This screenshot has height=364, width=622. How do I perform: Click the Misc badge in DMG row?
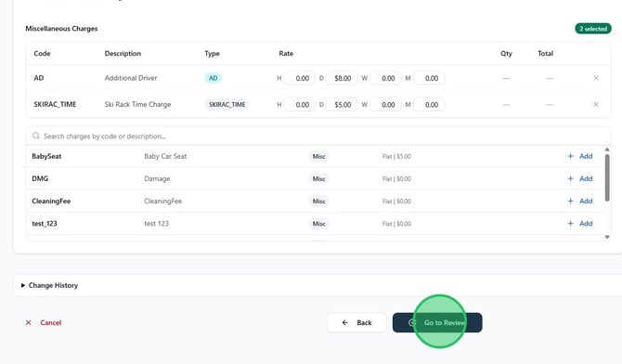point(318,179)
